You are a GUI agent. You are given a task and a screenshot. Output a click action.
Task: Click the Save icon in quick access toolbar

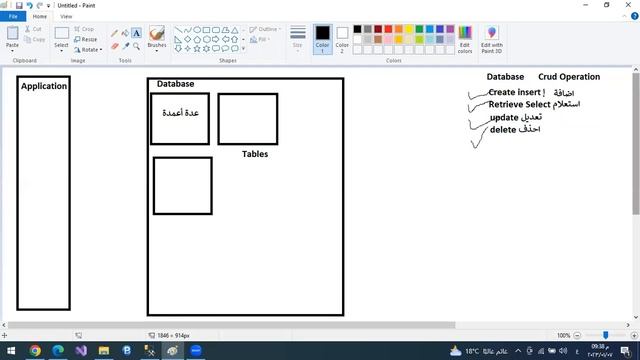tap(19, 5)
